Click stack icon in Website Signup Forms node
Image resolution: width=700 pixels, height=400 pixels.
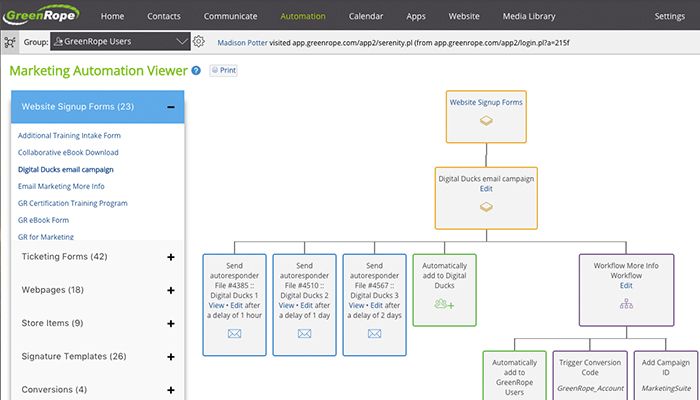tap(486, 121)
